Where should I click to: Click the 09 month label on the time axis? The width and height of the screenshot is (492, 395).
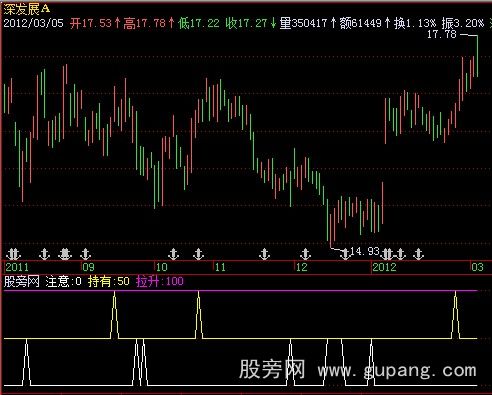point(89,267)
